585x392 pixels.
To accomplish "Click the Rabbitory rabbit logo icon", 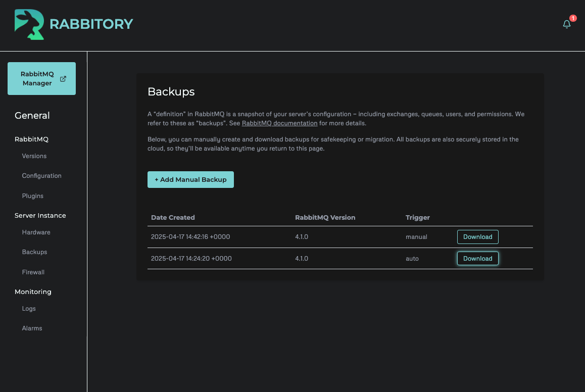I will [x=29, y=24].
